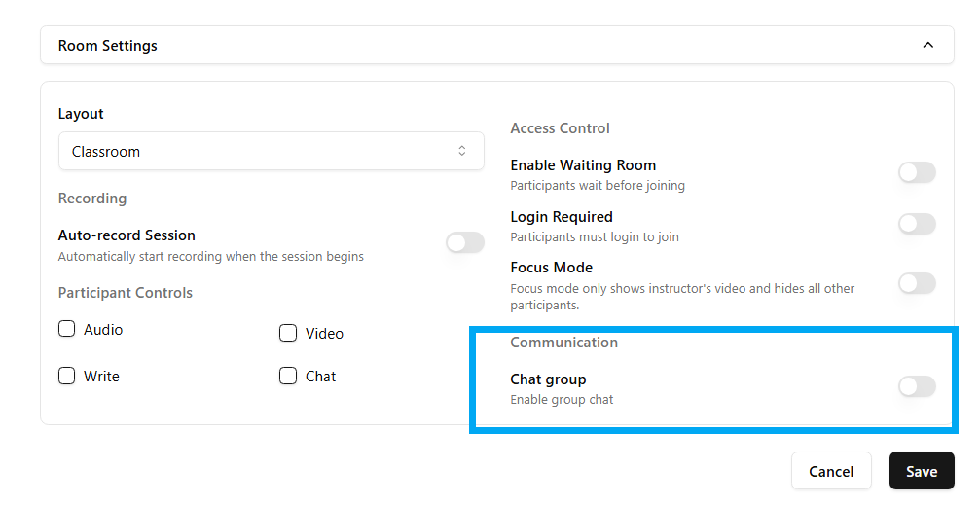Click the up-down arrows in Layout field
This screenshot has height=506, width=980.
[x=462, y=151]
